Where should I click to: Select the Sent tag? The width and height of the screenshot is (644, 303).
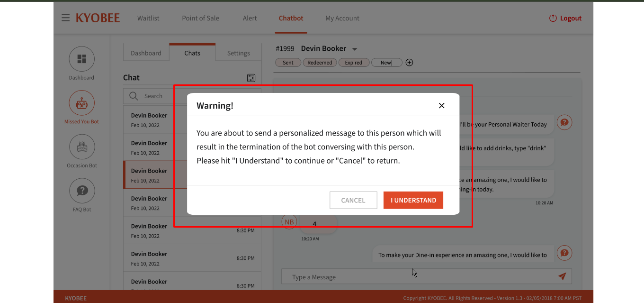click(x=288, y=63)
